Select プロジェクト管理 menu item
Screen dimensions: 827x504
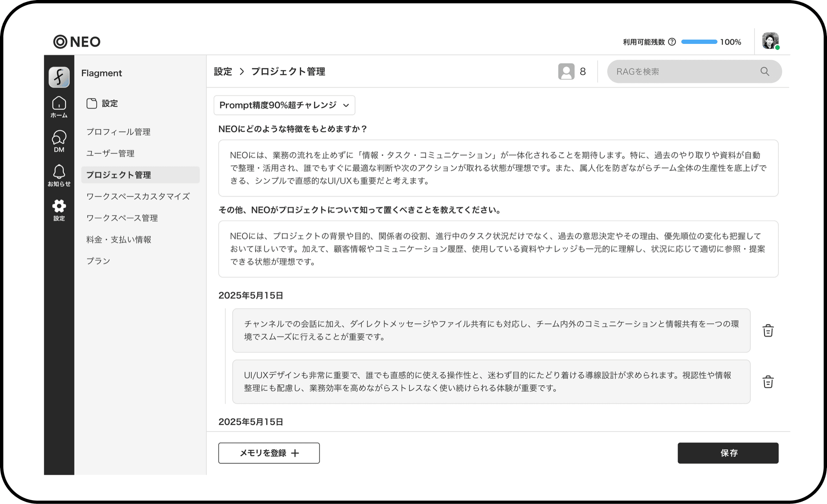140,175
